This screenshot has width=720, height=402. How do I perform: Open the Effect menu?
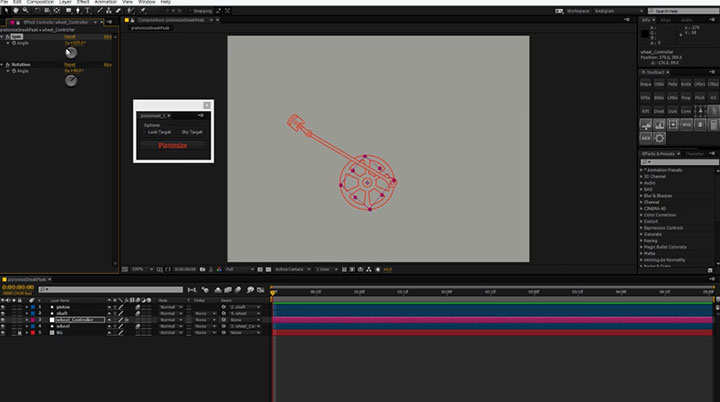[83, 2]
